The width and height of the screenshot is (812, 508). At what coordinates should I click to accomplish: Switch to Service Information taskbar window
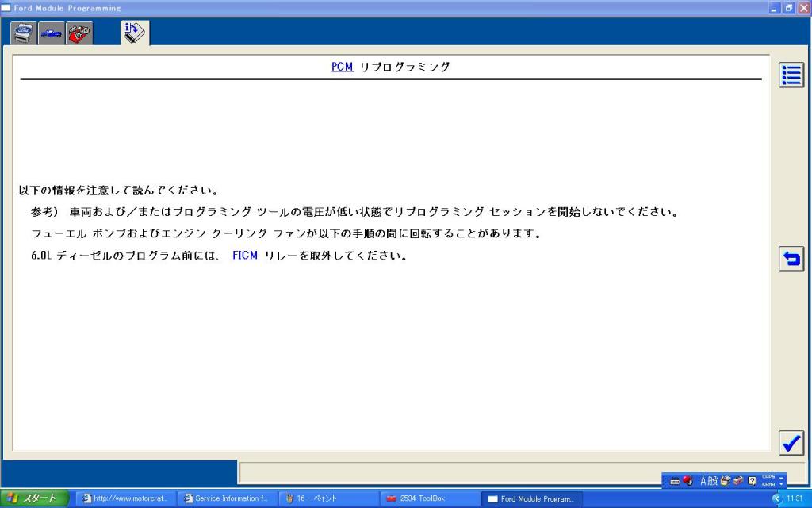228,498
